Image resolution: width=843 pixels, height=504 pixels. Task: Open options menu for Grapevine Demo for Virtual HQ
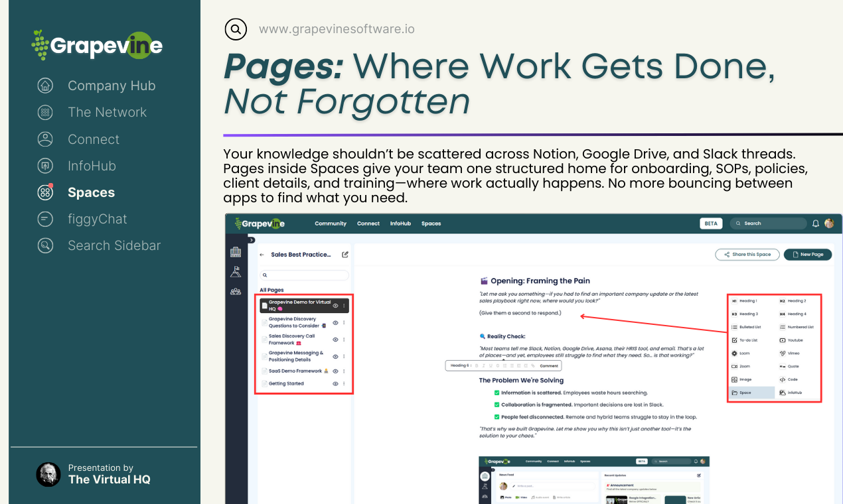[344, 306]
